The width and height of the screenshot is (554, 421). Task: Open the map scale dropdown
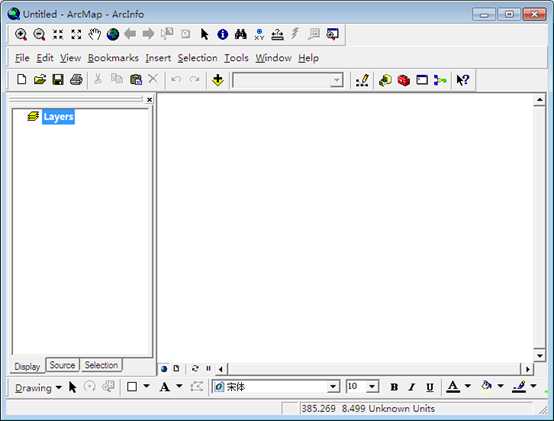[337, 80]
